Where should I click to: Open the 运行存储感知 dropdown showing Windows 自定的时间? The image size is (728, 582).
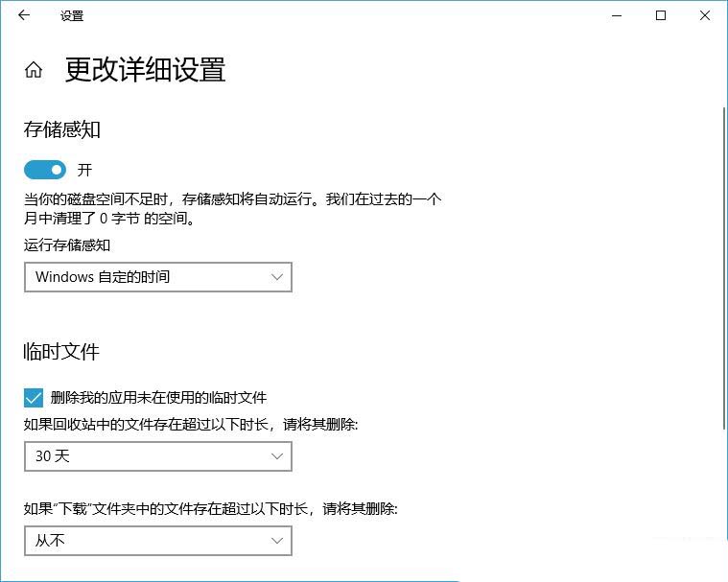pyautogui.click(x=158, y=277)
